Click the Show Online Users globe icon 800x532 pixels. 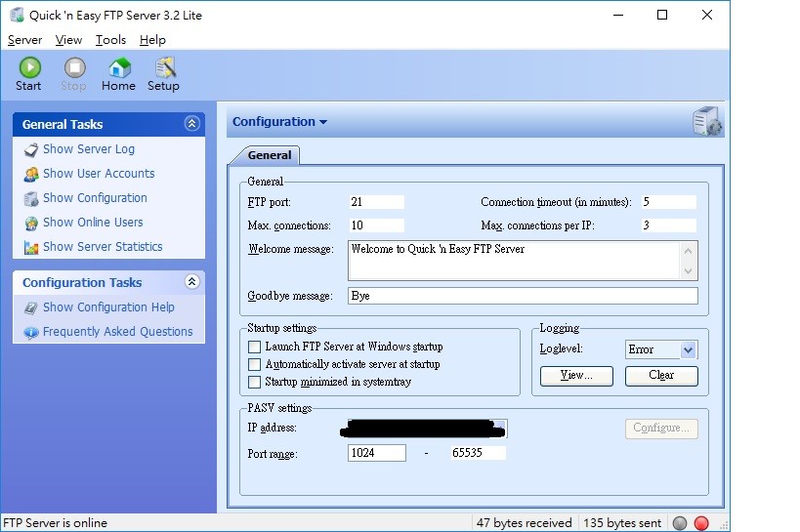pyautogui.click(x=31, y=224)
